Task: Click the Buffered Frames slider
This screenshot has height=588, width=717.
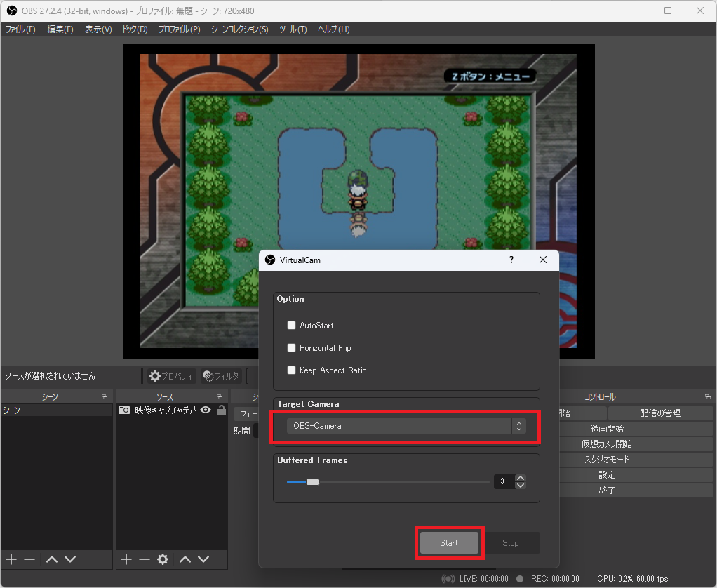Action: click(312, 481)
